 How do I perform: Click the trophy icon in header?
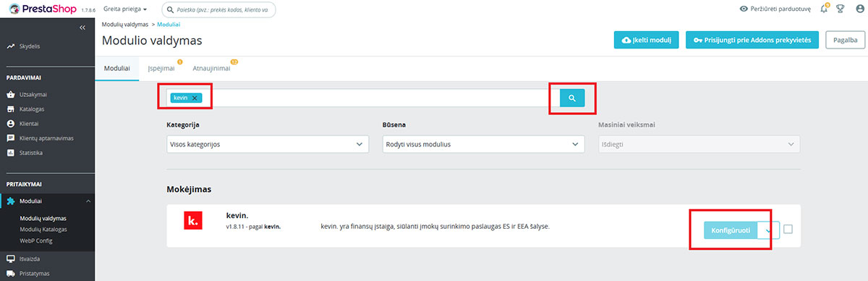pos(840,9)
